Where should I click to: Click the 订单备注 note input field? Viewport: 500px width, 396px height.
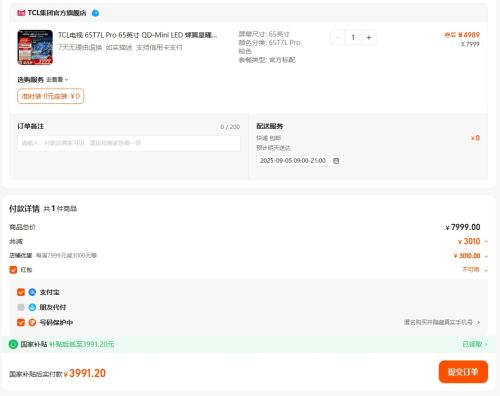coord(129,143)
